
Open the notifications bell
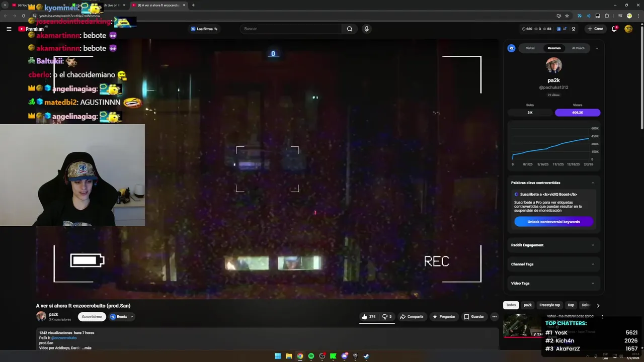614,29
